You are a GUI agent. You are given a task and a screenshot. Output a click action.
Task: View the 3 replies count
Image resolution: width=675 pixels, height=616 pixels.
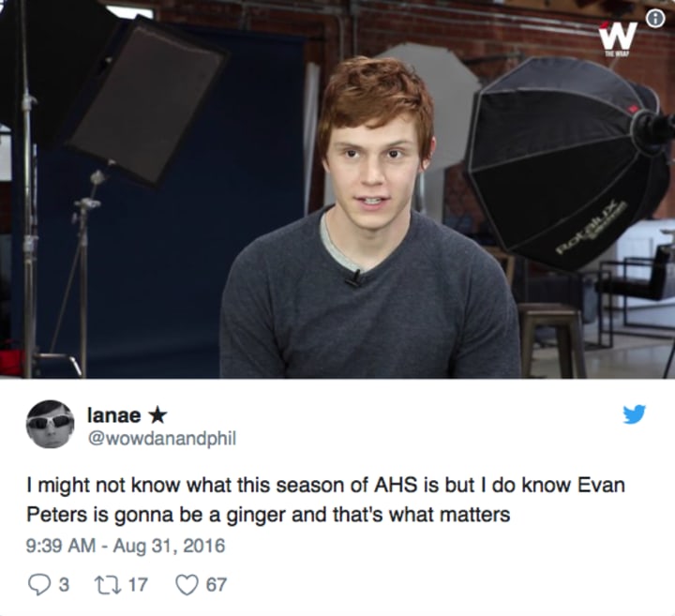click(x=64, y=585)
